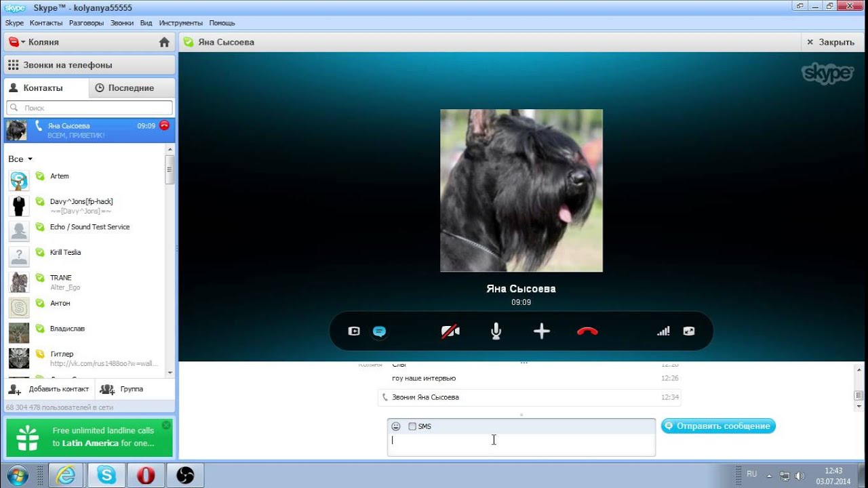Mute the microphone
The width and height of the screenshot is (868, 488).
coord(496,331)
